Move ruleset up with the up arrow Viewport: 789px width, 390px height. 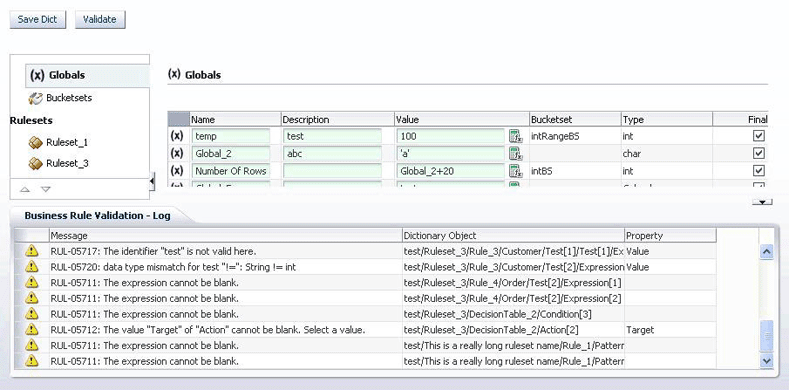[25, 190]
